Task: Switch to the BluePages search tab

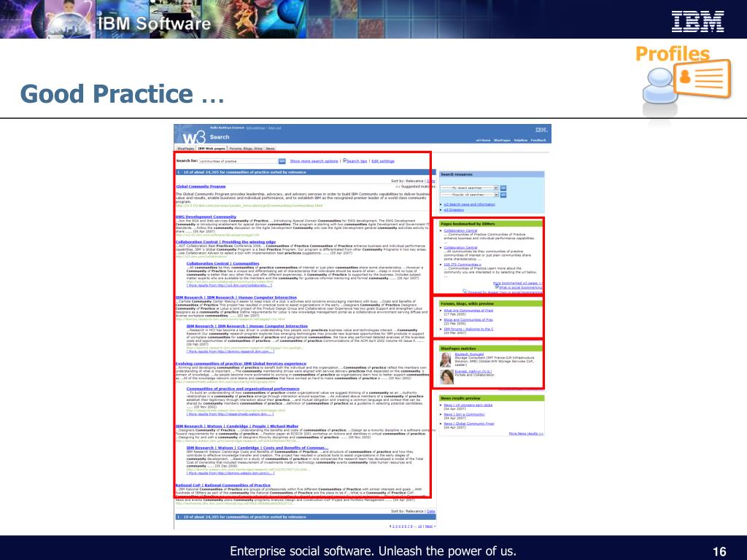Action: tap(185, 149)
